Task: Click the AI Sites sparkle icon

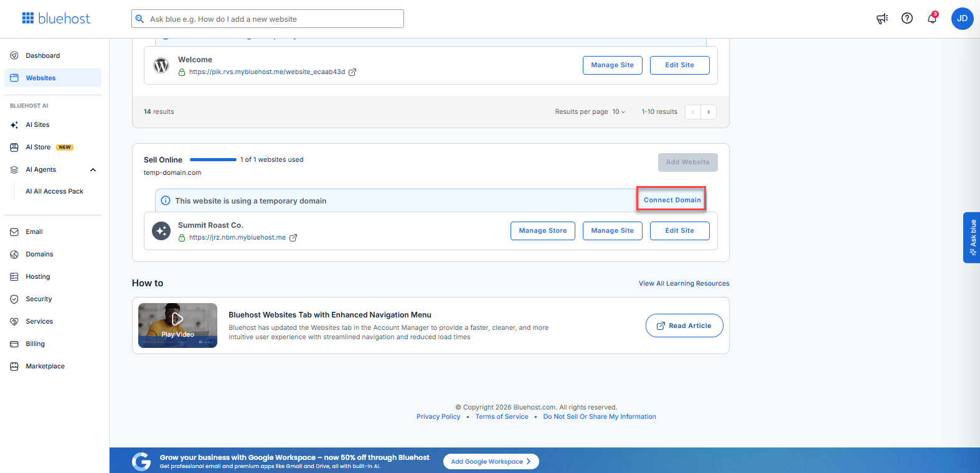Action: (14, 125)
